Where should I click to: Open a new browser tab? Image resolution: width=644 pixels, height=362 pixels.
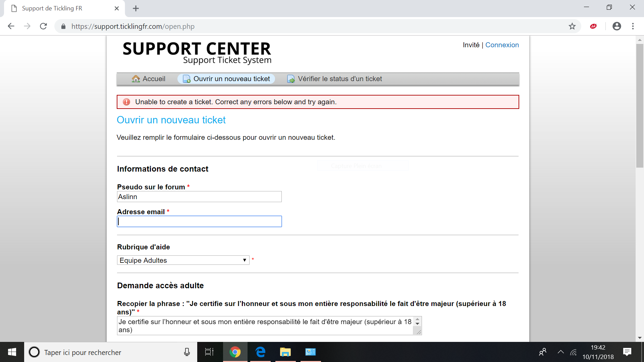136,8
